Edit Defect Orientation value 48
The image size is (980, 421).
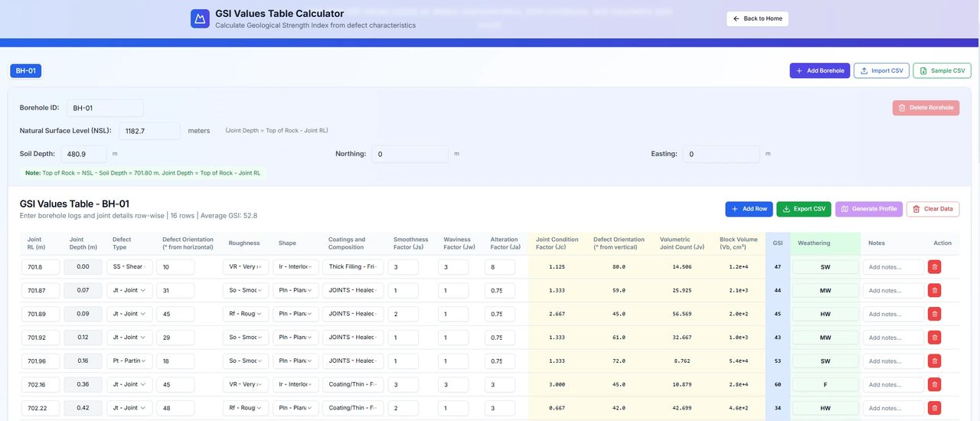(x=175, y=408)
